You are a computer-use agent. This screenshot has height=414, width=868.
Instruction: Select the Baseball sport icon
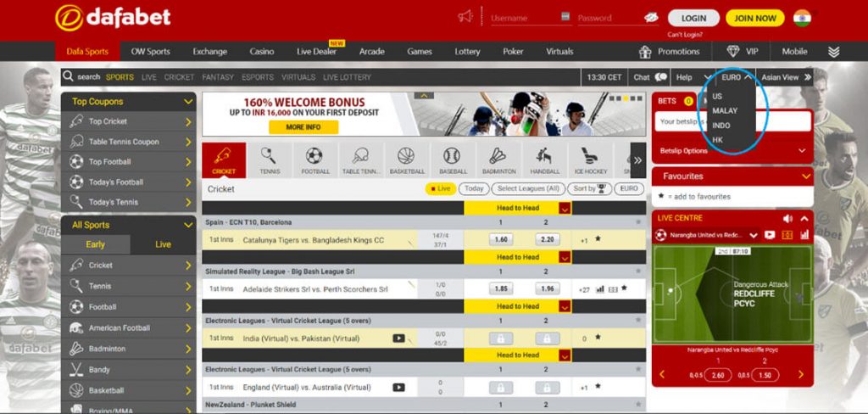pos(452,160)
